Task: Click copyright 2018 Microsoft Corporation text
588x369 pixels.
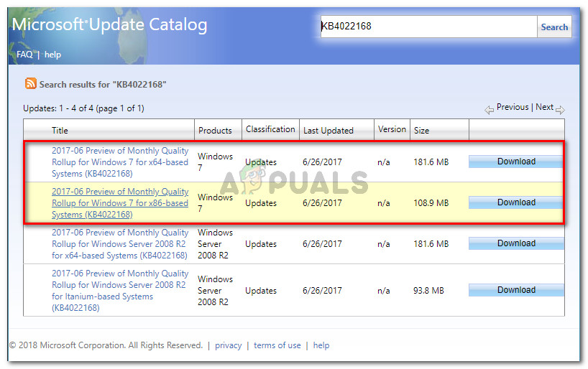Action: [106, 345]
